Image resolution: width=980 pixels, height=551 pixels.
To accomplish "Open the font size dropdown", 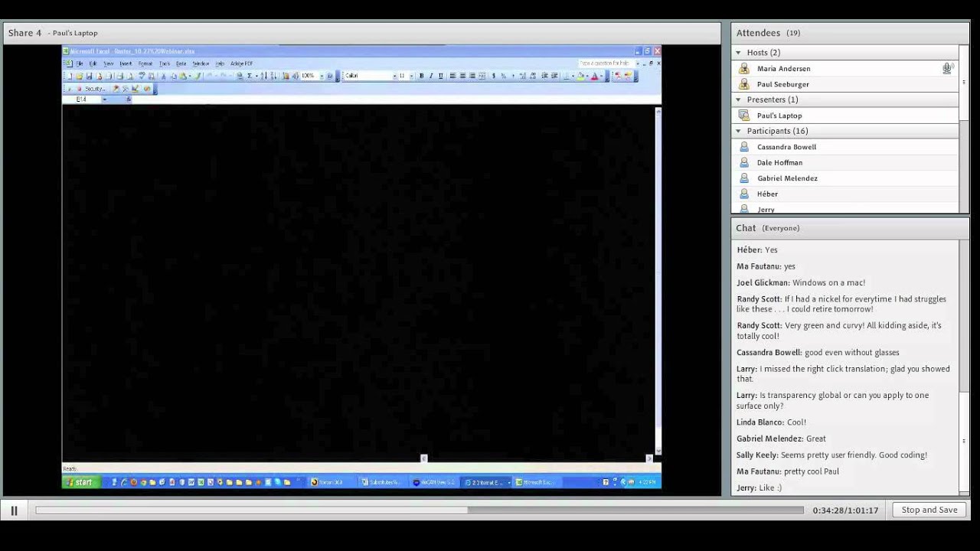I will pyautogui.click(x=411, y=76).
